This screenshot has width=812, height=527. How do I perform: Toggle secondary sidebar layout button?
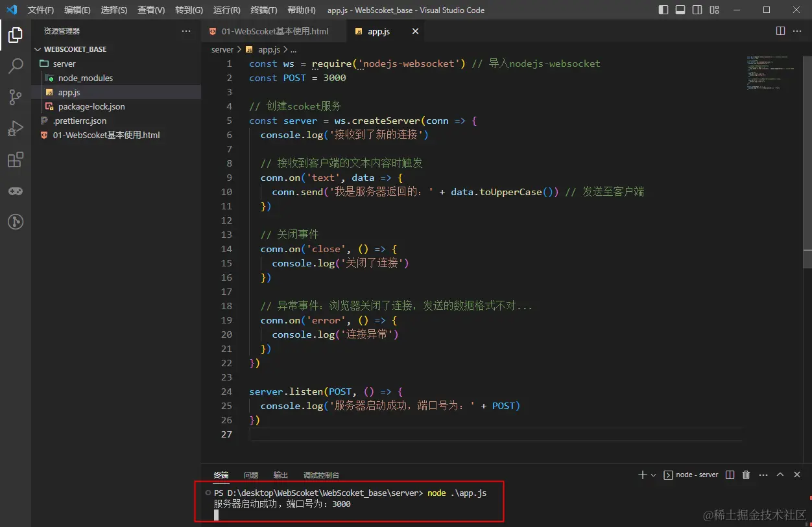point(697,10)
